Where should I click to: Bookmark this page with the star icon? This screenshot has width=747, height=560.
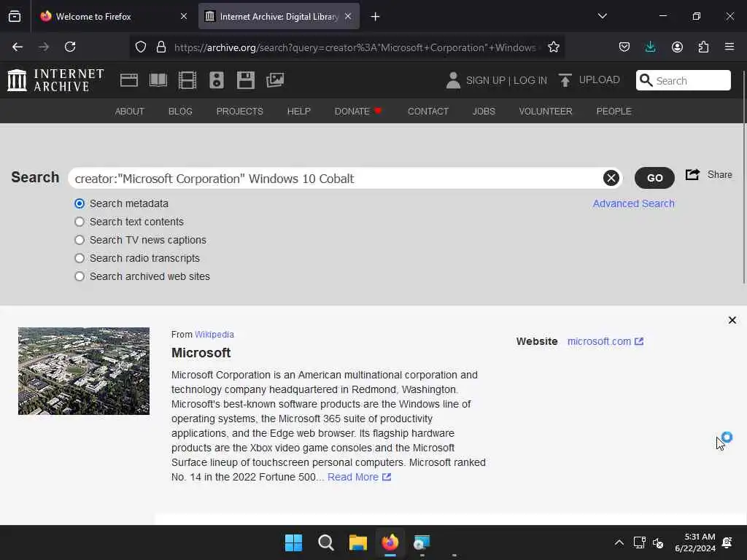point(554,47)
